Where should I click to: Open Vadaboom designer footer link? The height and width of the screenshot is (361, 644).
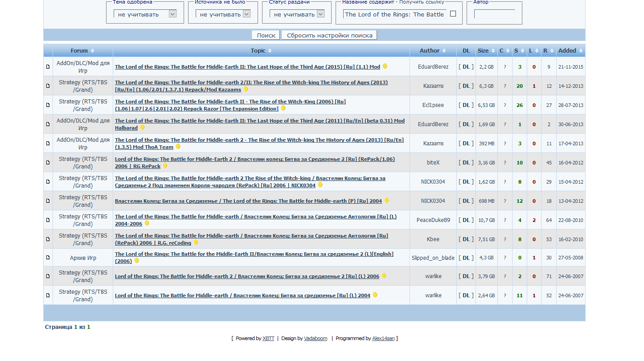(316, 339)
